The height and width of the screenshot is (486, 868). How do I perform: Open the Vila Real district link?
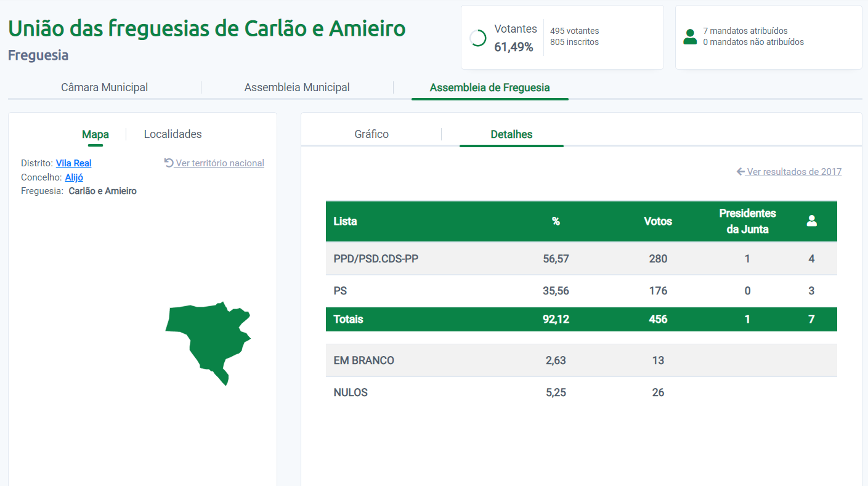(73, 163)
